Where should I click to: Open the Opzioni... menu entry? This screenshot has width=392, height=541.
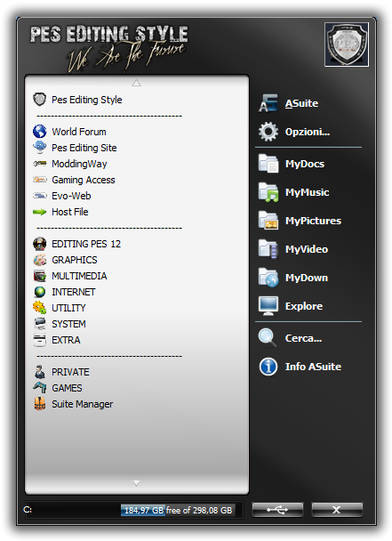[308, 132]
